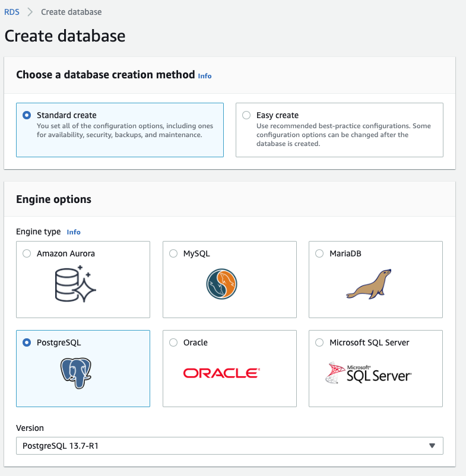Open the PostgreSQL 13.7-R1 version dropdown

[x=230, y=446]
